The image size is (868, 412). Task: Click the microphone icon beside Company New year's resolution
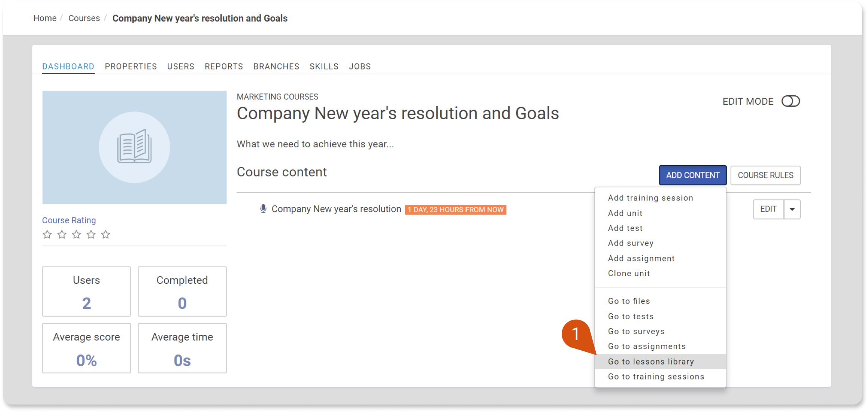pyautogui.click(x=263, y=209)
